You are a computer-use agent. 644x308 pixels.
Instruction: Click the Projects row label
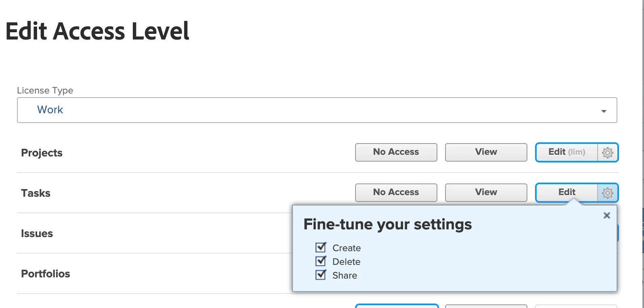(x=42, y=153)
